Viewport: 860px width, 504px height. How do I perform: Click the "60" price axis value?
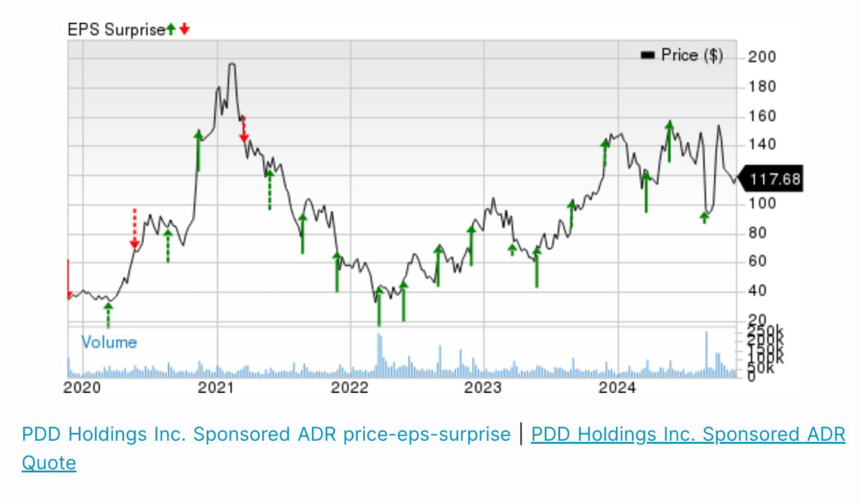[757, 261]
